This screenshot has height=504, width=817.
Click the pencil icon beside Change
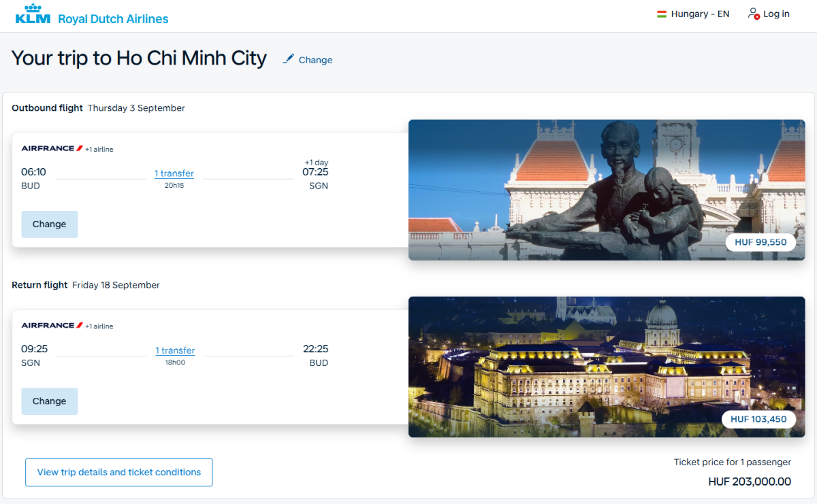point(289,59)
